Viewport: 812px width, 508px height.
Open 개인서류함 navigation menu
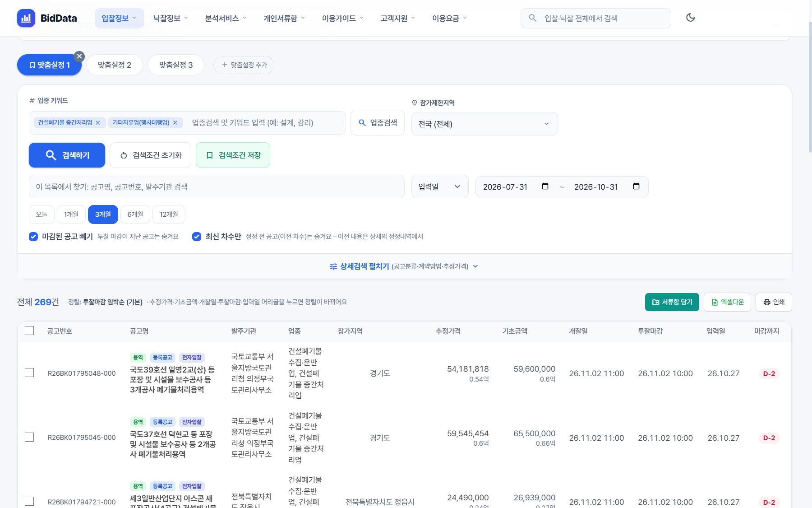(284, 18)
